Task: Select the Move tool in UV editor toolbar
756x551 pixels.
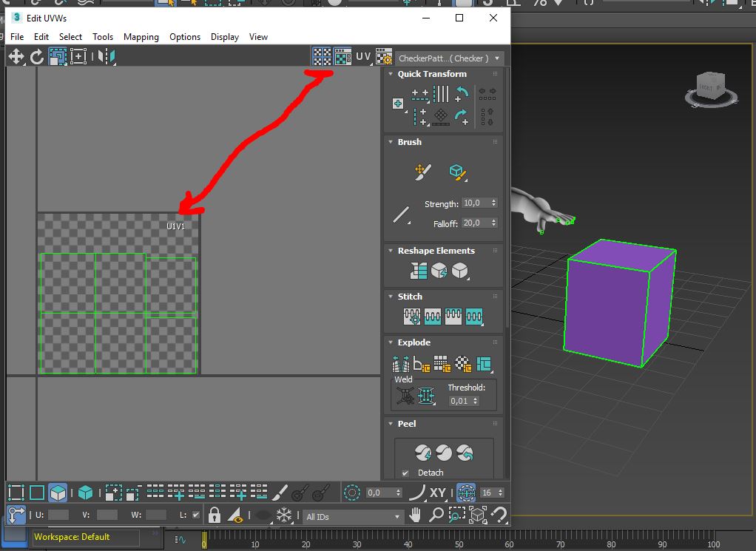Action: tap(16, 56)
